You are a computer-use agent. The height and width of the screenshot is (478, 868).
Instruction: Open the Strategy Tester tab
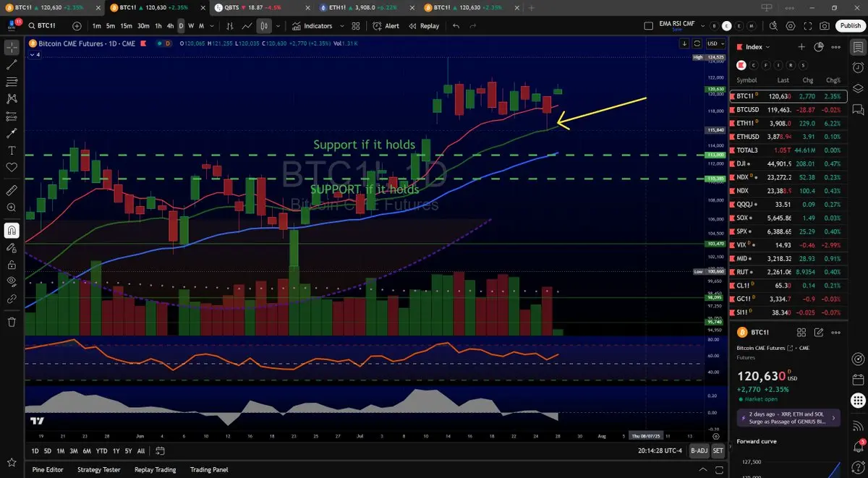[99, 469]
